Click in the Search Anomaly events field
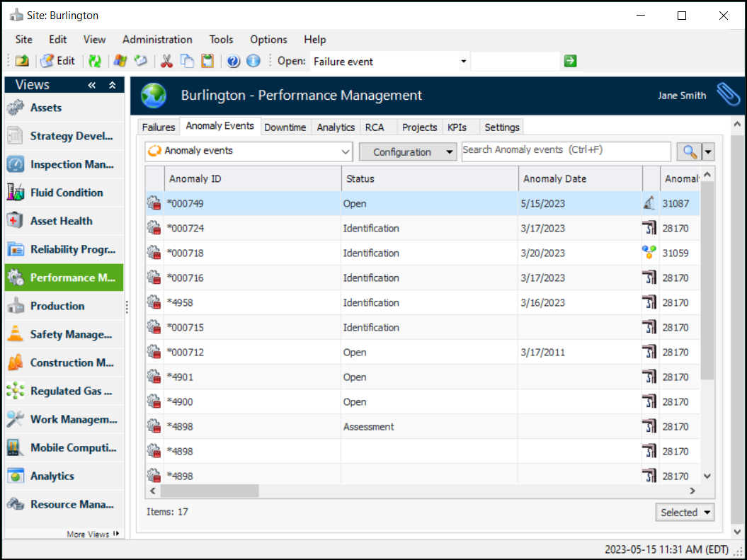Viewport: 747px width, 560px height. coord(565,151)
